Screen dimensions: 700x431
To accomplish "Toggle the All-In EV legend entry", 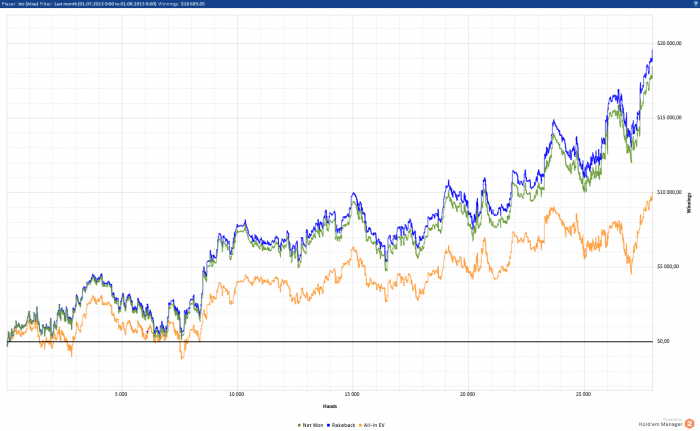I will pos(371,425).
